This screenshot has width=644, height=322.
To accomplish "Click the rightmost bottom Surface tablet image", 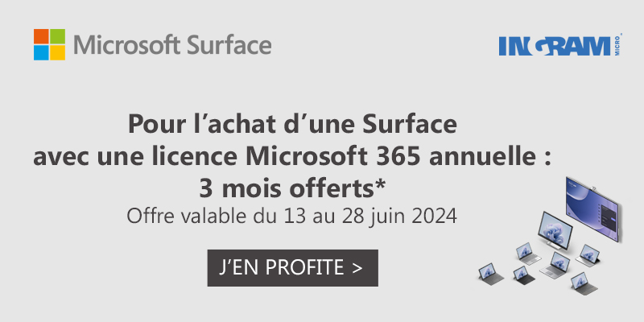I will [x=584, y=283].
